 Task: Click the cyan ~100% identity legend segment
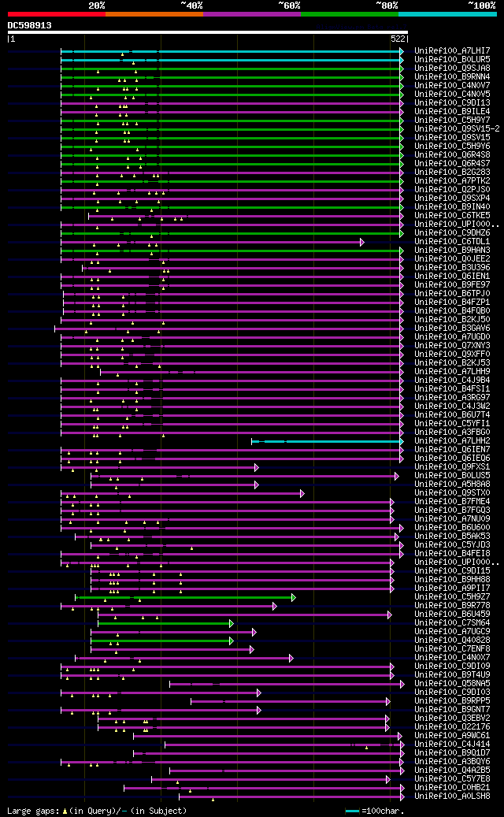coord(447,14)
